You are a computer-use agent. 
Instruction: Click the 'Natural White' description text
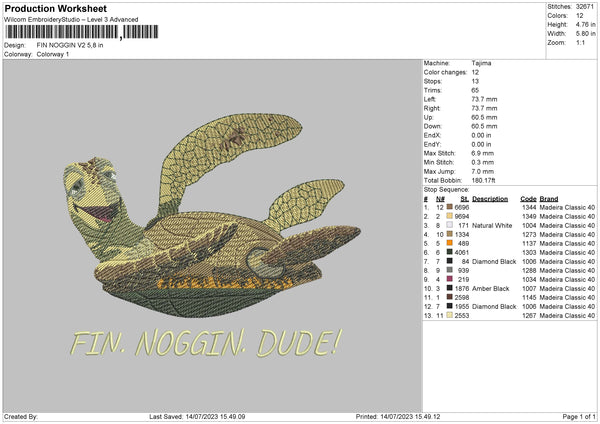492,225
